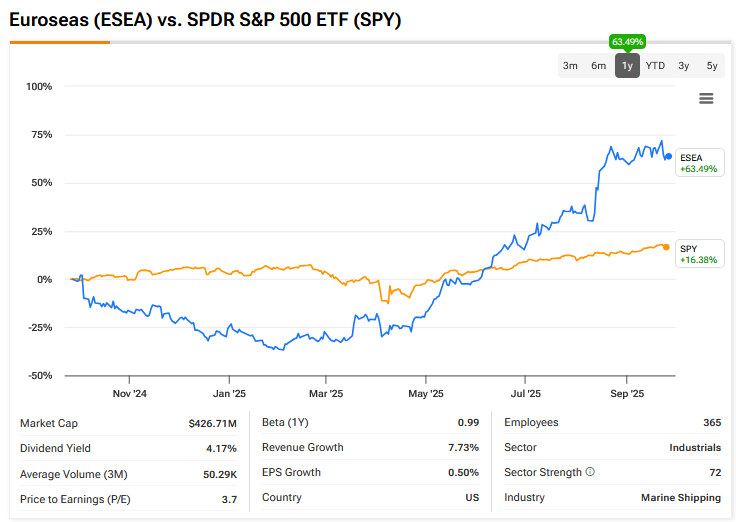Click the Nov '24 axis label
This screenshot has height=522, width=736.
[x=130, y=393]
